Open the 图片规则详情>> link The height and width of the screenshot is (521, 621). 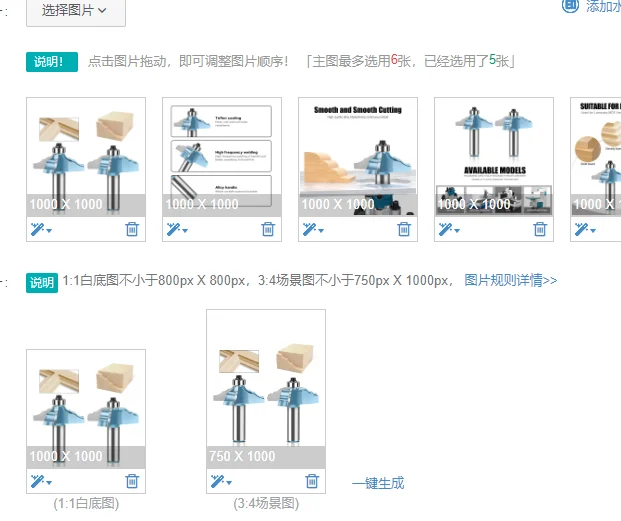(x=511, y=280)
